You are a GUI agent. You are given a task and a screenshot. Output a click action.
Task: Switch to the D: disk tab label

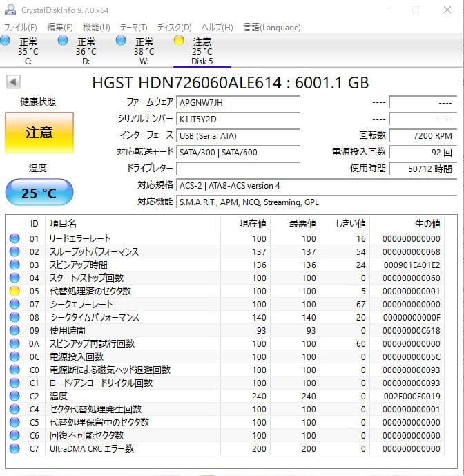86,61
